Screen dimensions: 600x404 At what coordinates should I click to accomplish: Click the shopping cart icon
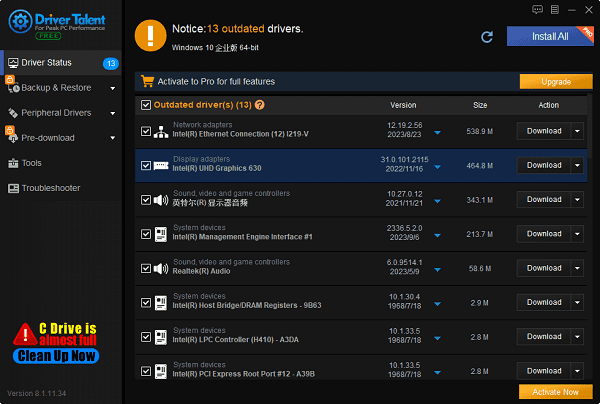[147, 81]
